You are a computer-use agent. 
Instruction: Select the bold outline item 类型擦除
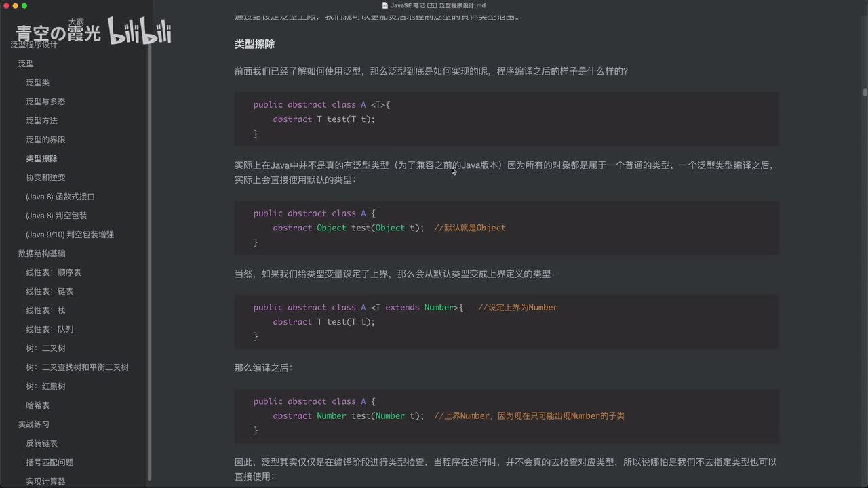point(42,159)
